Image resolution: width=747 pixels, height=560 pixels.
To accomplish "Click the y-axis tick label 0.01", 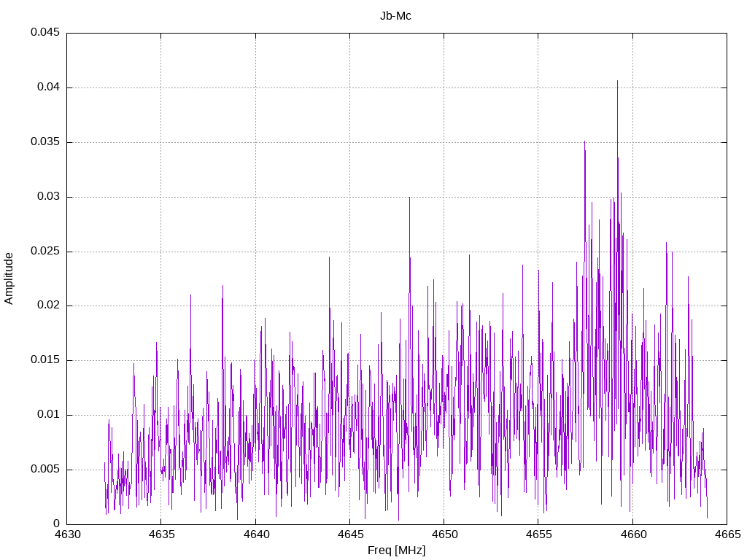I will 49,414.
